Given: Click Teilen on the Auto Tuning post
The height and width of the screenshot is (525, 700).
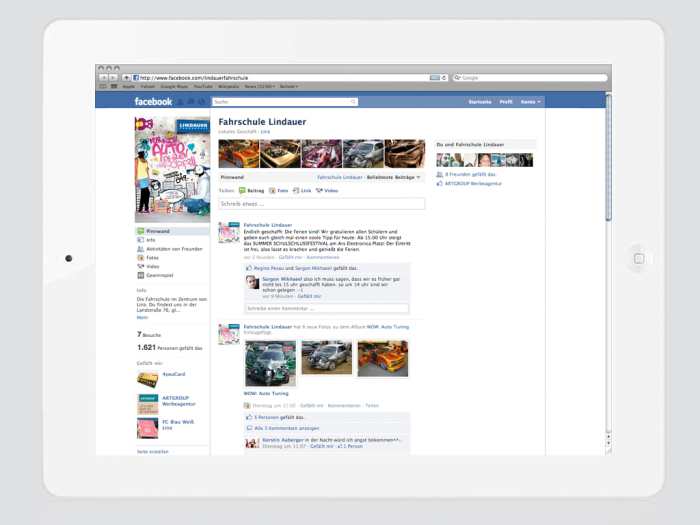Looking at the screenshot, I should pos(372,406).
